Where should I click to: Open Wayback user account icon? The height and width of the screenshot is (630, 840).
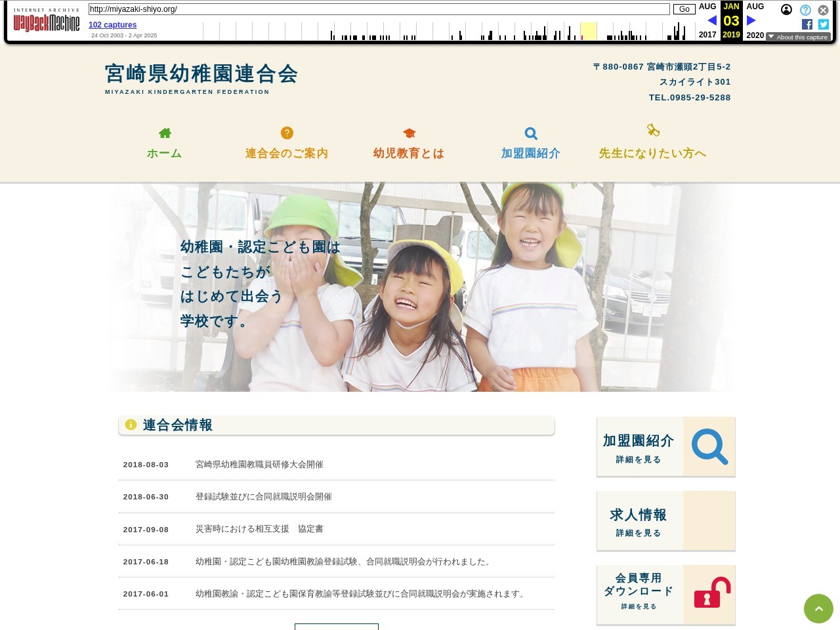pos(786,10)
